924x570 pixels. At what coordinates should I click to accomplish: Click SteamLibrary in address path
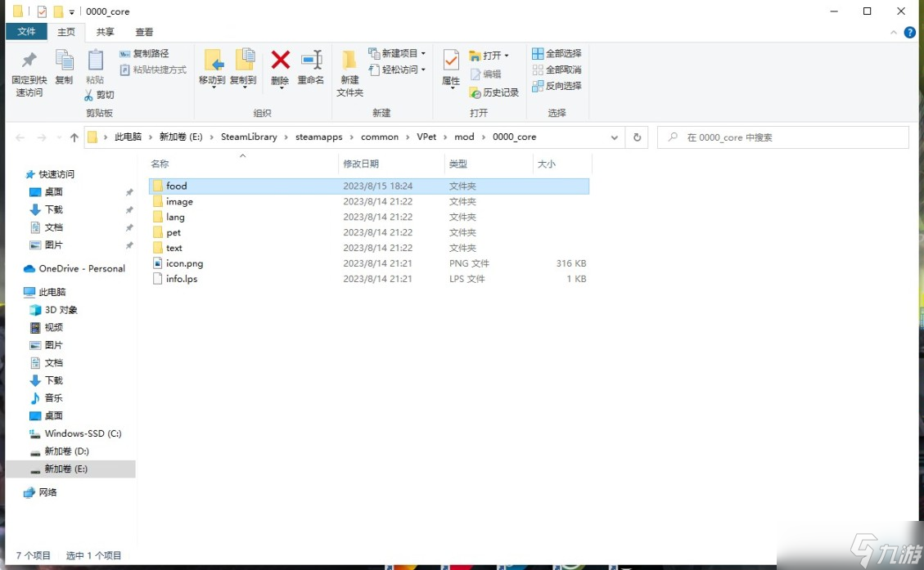pyautogui.click(x=249, y=137)
